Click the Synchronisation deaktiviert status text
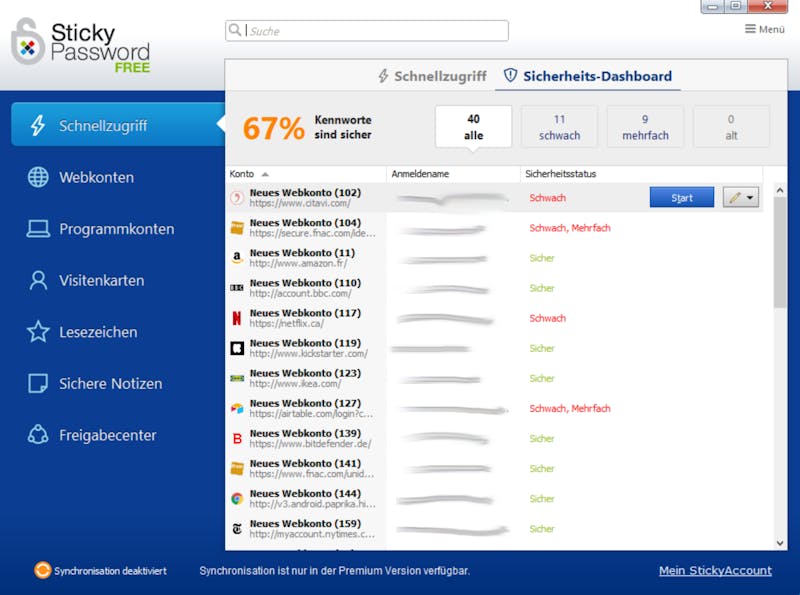 point(110,571)
